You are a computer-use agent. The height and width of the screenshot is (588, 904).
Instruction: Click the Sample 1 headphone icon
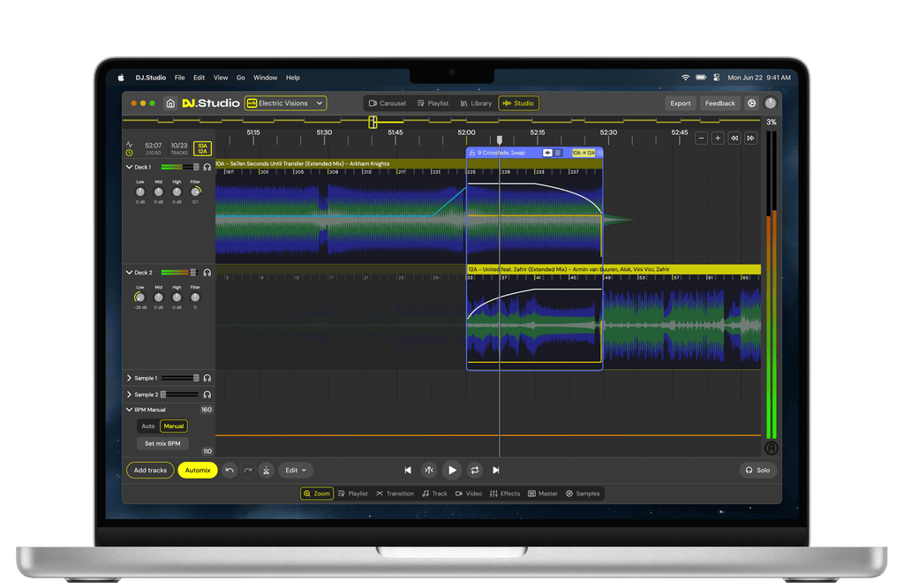coord(207,378)
